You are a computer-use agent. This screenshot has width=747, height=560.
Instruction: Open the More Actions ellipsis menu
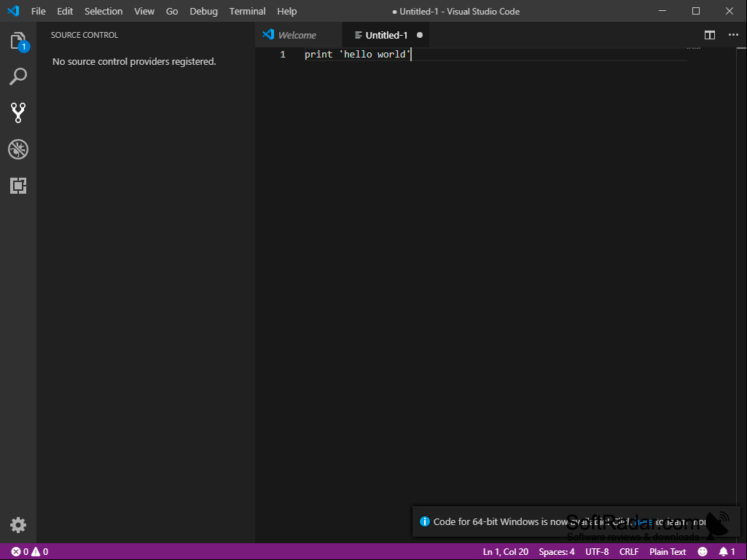click(733, 35)
